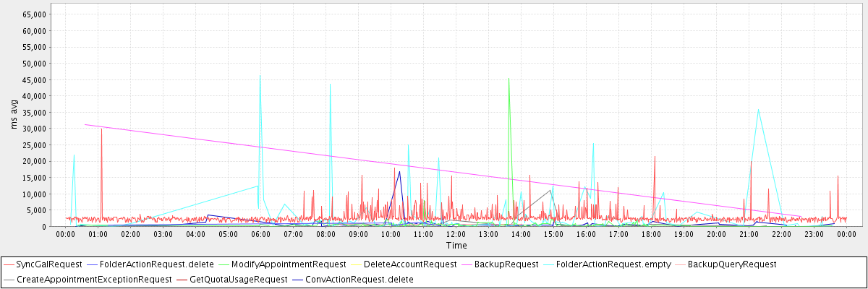The width and height of the screenshot is (868, 289).
Task: Click the cyan spike peak at 06:00
Action: (260, 76)
